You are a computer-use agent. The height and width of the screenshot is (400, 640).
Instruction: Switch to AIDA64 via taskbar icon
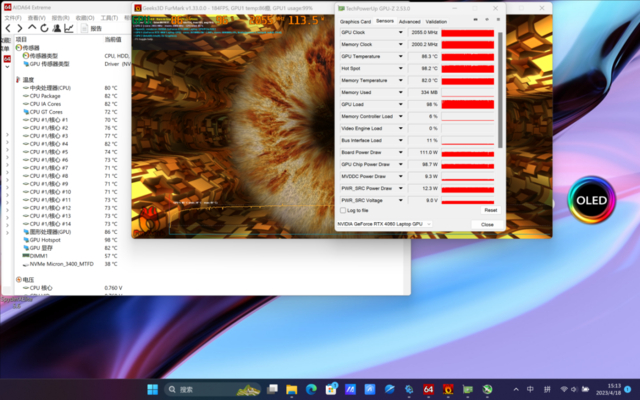[x=428, y=389]
